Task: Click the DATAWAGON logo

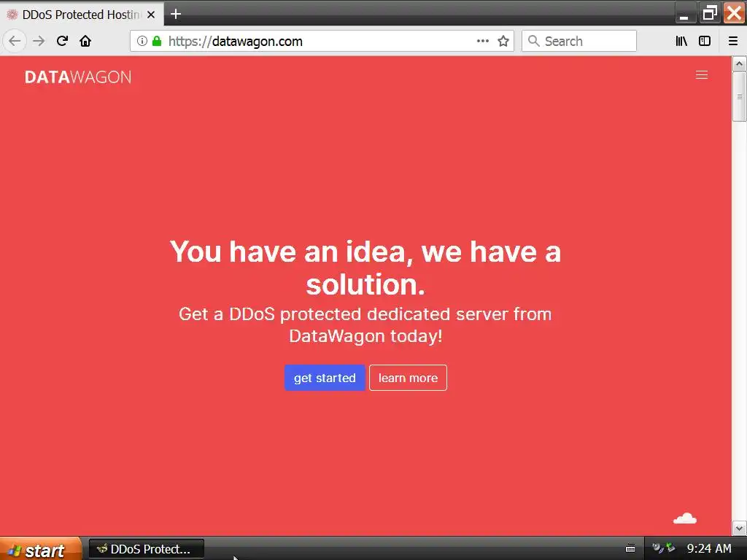Action: click(x=77, y=77)
